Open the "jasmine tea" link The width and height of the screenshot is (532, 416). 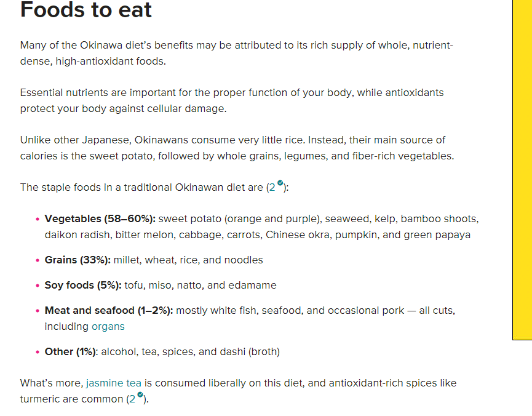114,383
